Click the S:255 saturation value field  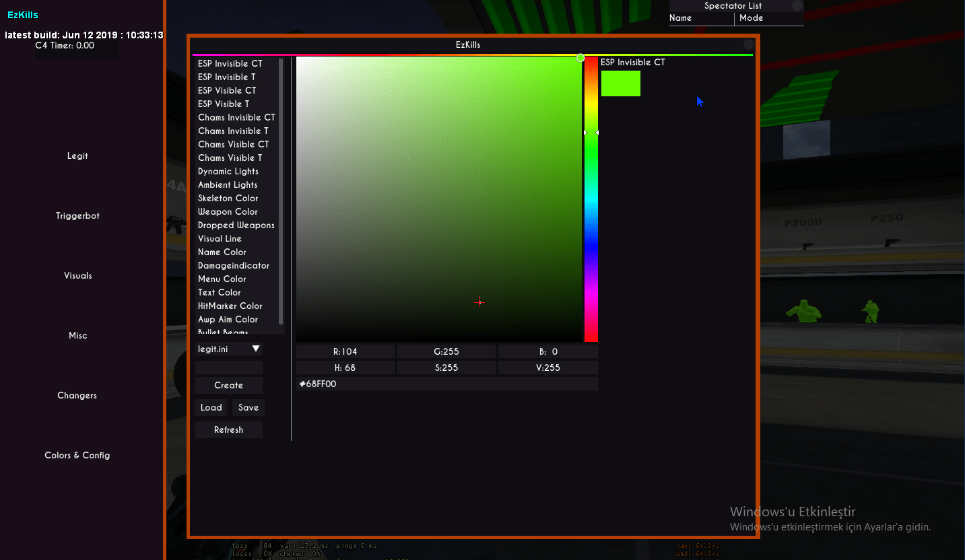pos(446,367)
